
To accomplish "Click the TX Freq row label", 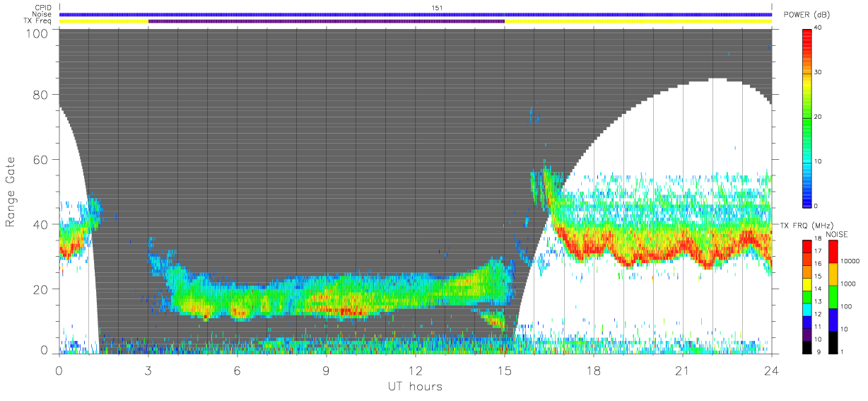I will point(37,21).
